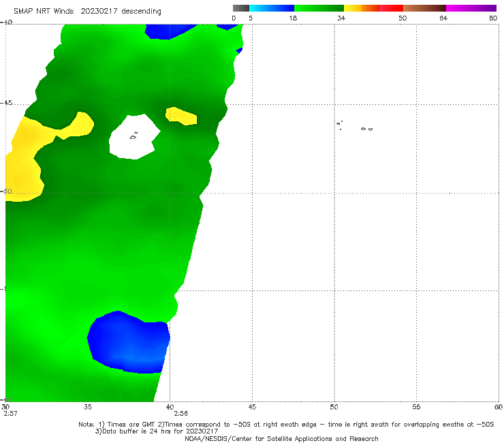
Task: Click the "-45" latitude label on left axis
Action: click(x=6, y=103)
